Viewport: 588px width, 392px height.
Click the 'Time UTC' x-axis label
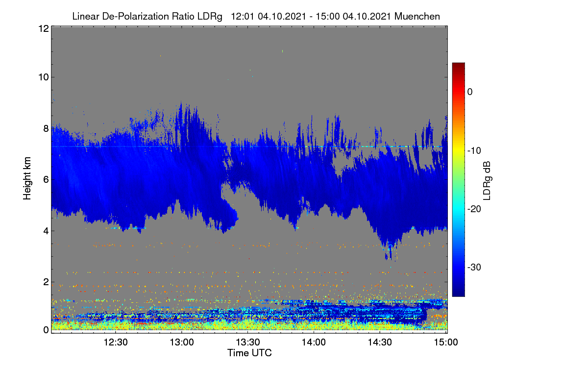249,353
